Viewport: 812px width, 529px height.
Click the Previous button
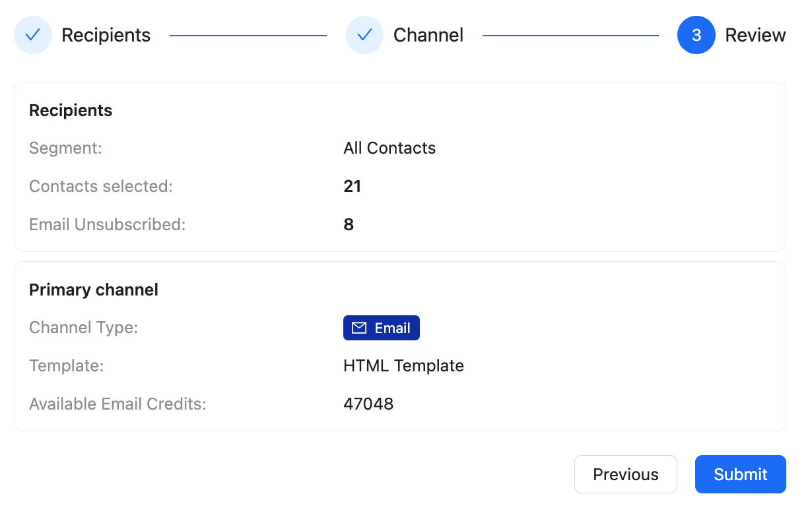(x=626, y=474)
